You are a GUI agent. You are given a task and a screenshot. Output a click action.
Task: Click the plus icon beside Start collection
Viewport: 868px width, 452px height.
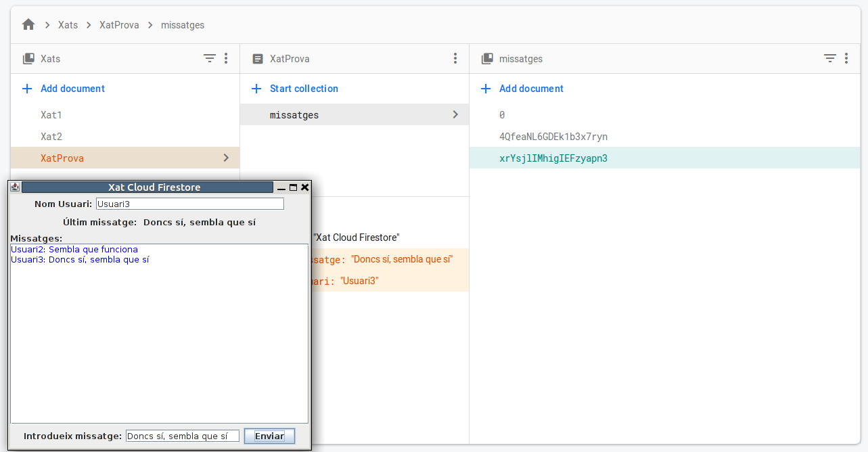pyautogui.click(x=256, y=89)
